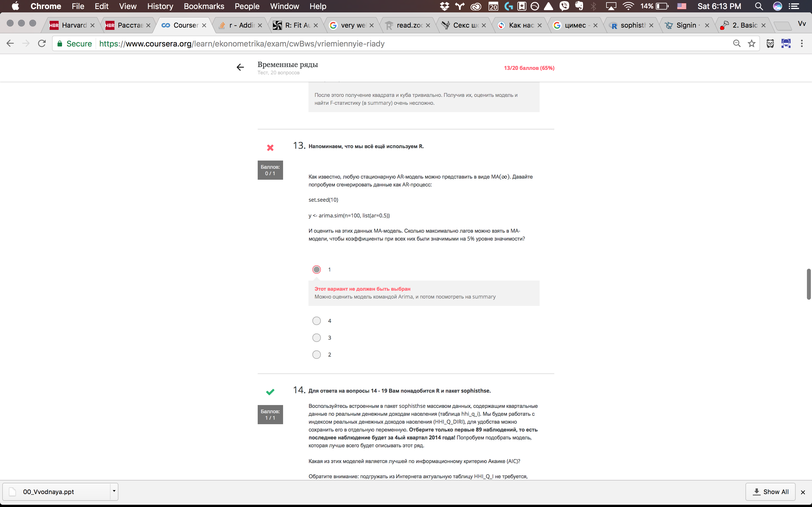Open the Bookmarks menu

coord(204,6)
